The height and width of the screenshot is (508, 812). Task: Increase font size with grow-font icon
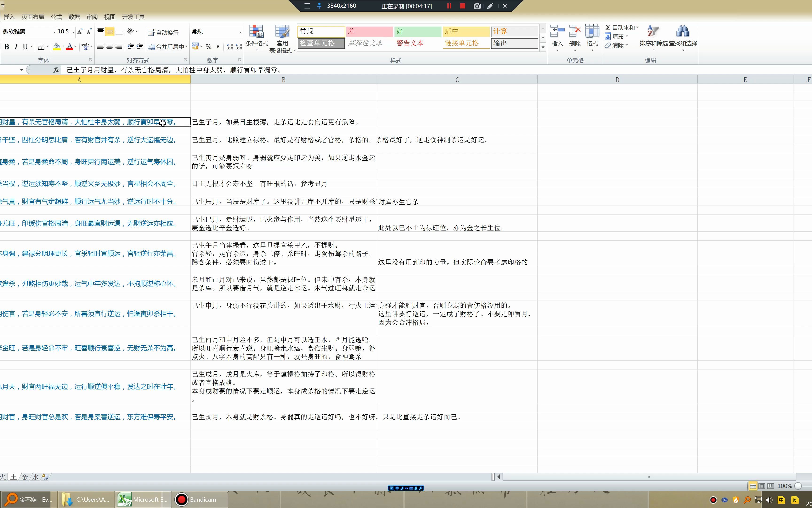(80, 32)
